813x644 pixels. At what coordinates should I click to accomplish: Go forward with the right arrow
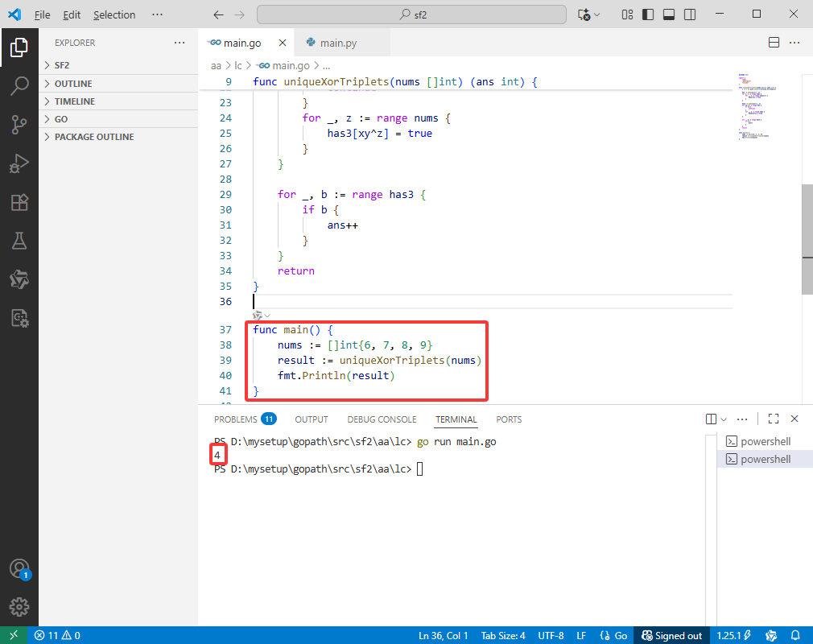tap(240, 15)
